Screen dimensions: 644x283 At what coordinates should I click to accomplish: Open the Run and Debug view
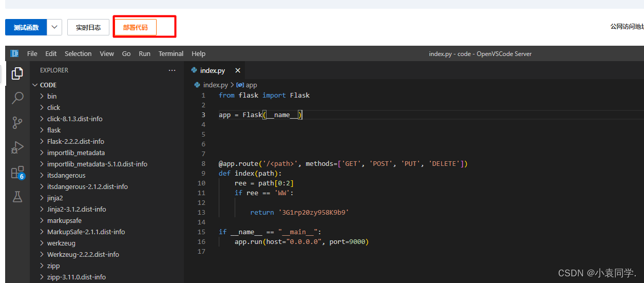coord(17,147)
